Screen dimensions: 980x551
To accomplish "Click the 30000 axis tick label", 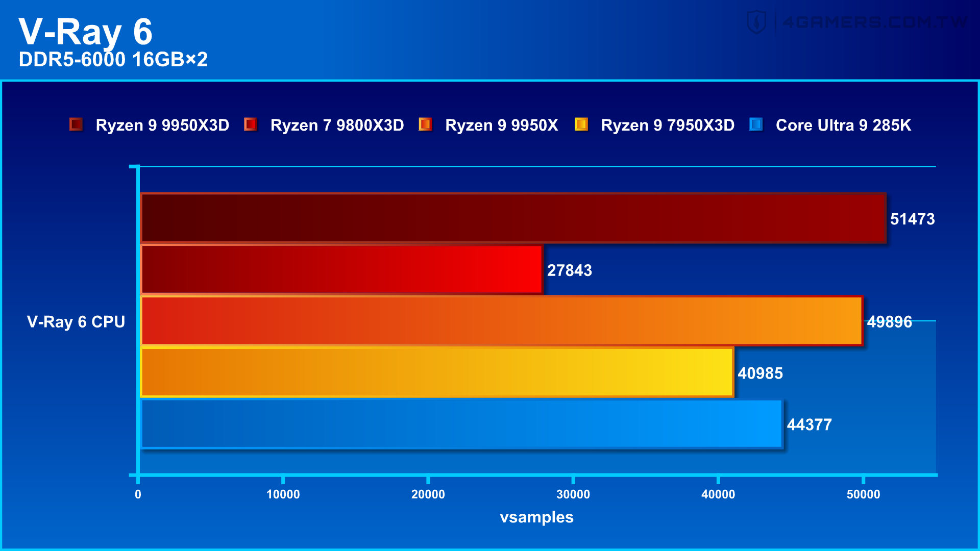I will point(573,494).
